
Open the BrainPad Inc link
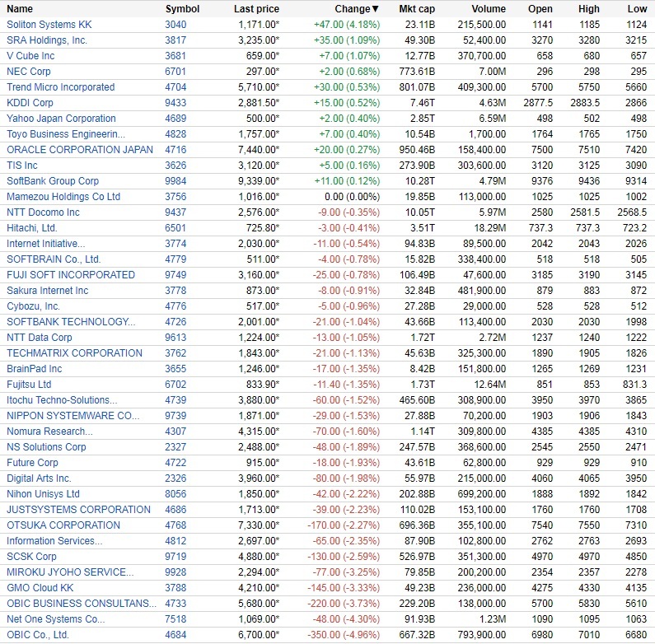coord(35,369)
